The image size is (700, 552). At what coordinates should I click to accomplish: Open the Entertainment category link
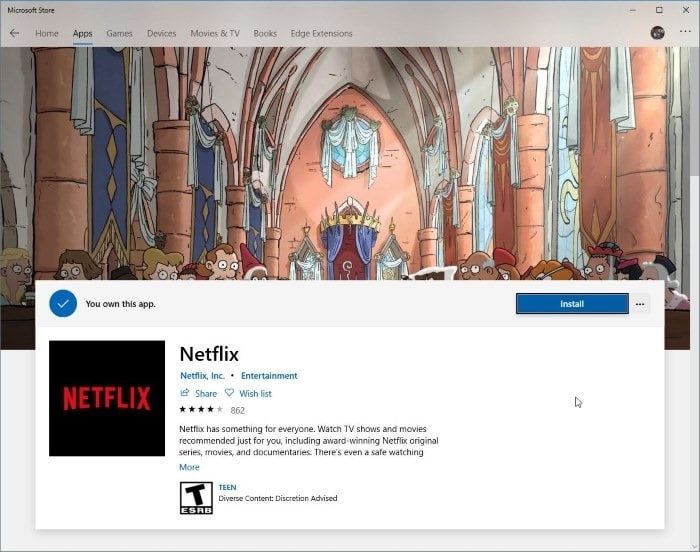(x=269, y=376)
